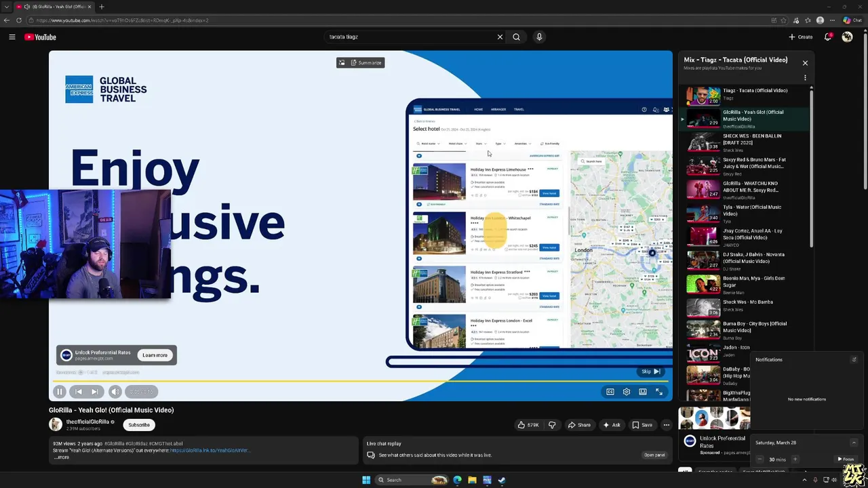Open YouTube notifications bell
The height and width of the screenshot is (488, 868).
tap(828, 37)
